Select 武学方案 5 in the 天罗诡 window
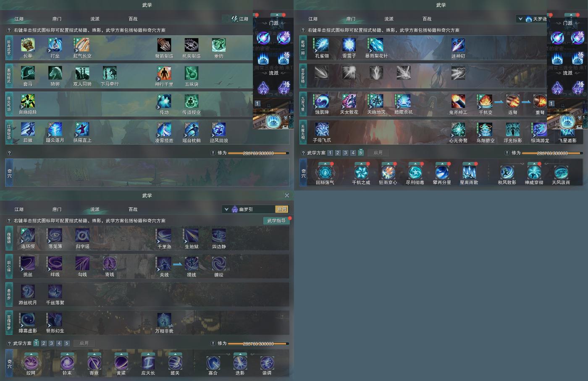 [360, 153]
